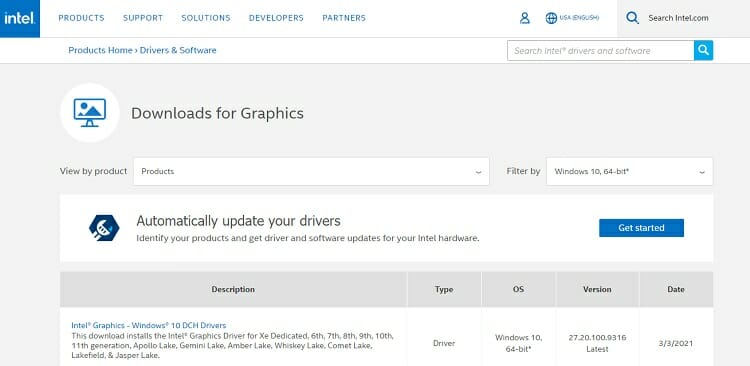Click the Driver & Support Assistant hexagon icon

(104, 228)
